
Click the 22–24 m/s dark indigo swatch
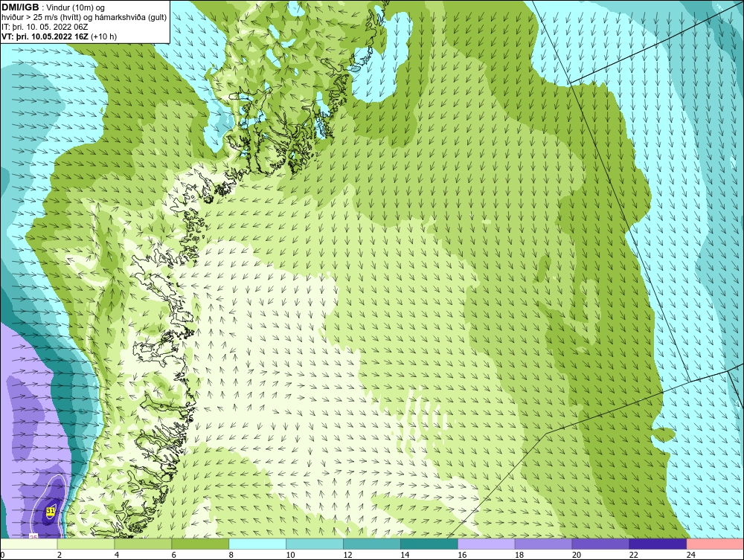[x=658, y=544]
